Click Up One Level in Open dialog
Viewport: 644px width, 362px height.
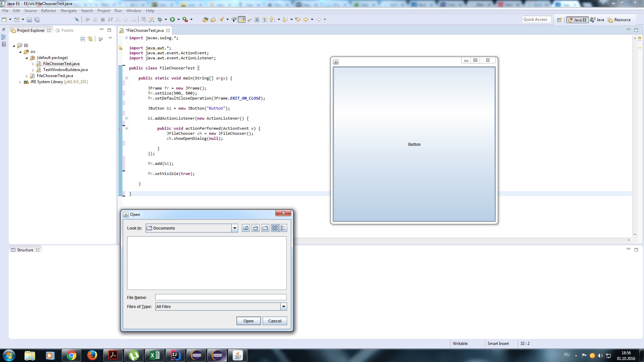[246, 228]
